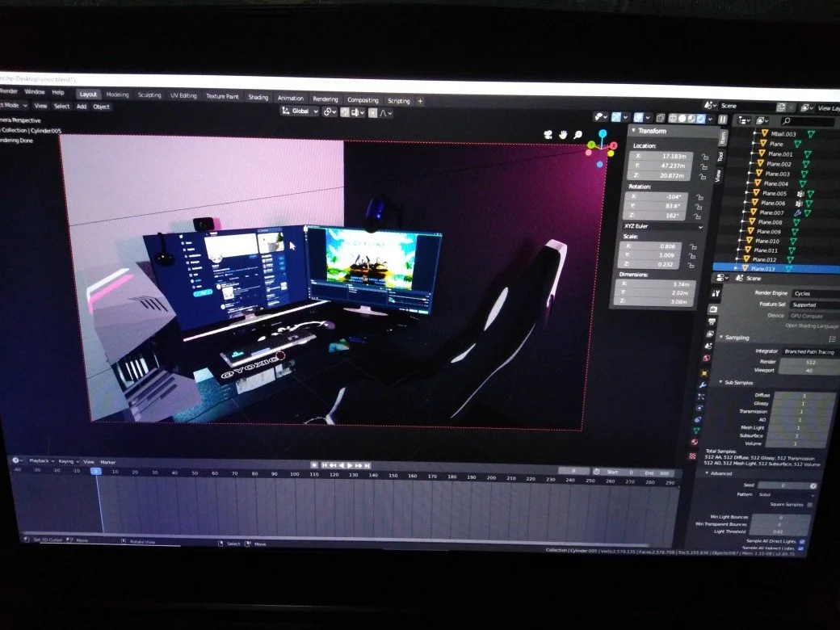Image resolution: width=840 pixels, height=630 pixels.
Task: Select Wireframe viewport shading
Action: (x=672, y=119)
